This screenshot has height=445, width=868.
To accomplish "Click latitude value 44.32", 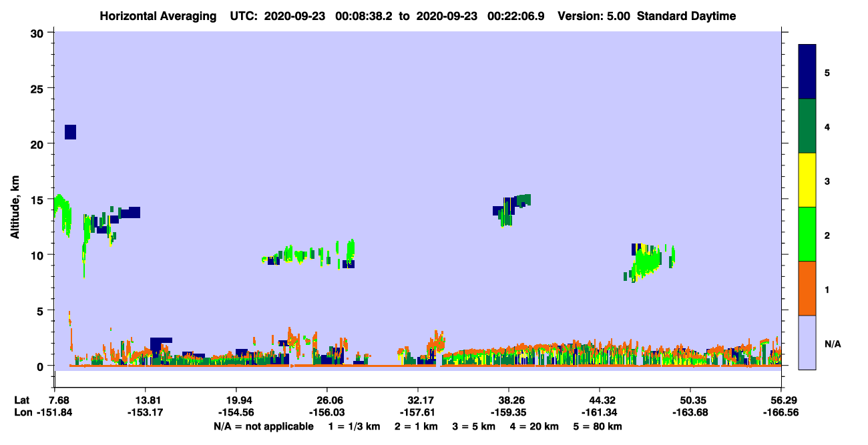I will coord(601,400).
